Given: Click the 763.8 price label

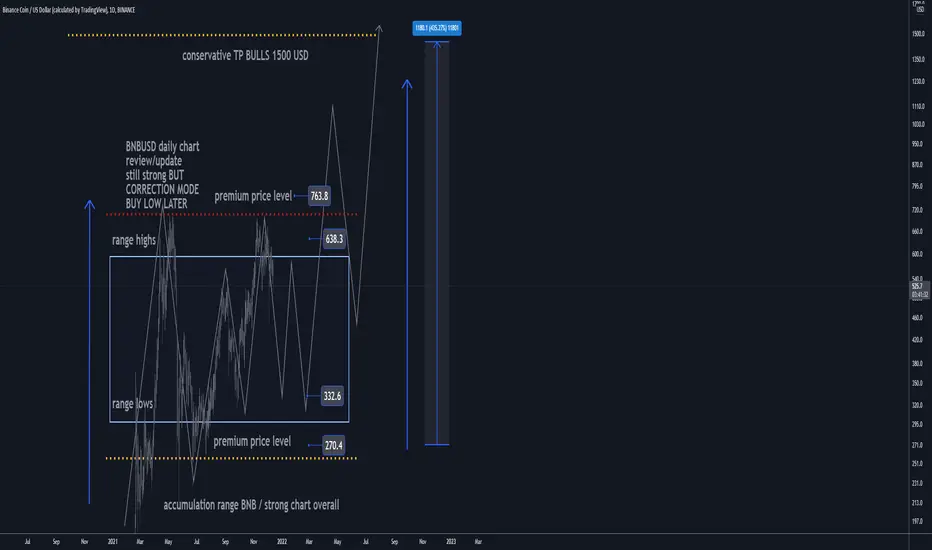Looking at the screenshot, I should coord(319,196).
